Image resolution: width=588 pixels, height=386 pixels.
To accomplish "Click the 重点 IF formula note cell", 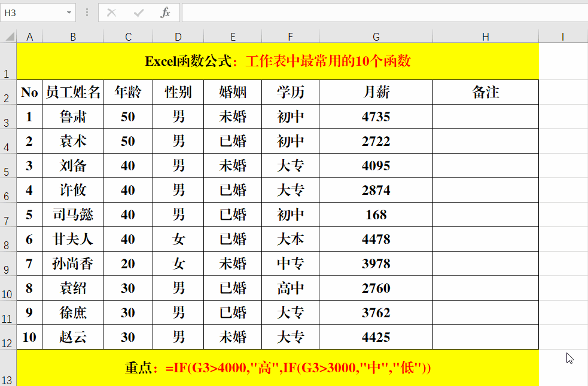I will [x=278, y=368].
